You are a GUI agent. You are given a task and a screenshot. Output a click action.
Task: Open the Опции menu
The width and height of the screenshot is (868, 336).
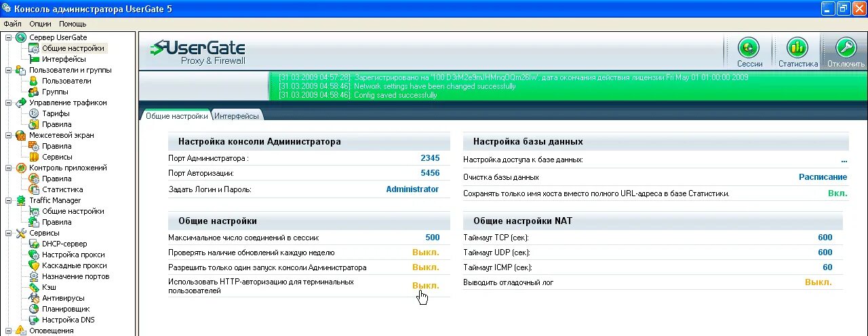pyautogui.click(x=40, y=24)
